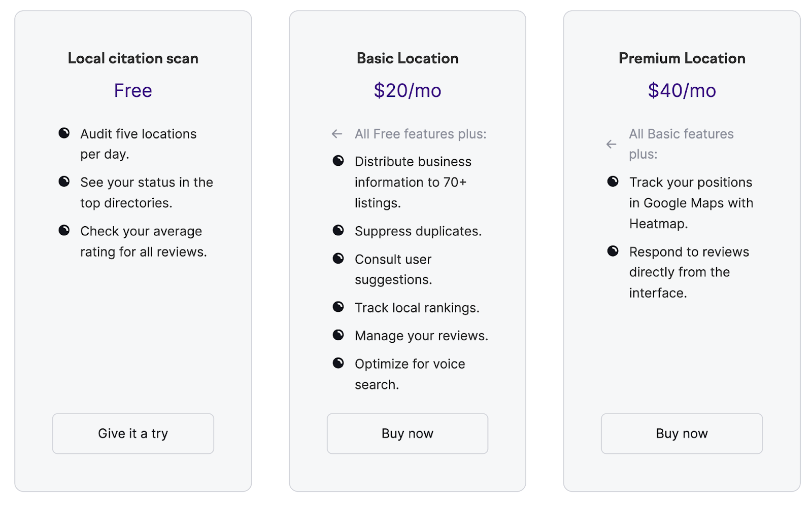Click bullet icon beside Audit five locations
Screen dimensions: 812x506
(x=64, y=133)
